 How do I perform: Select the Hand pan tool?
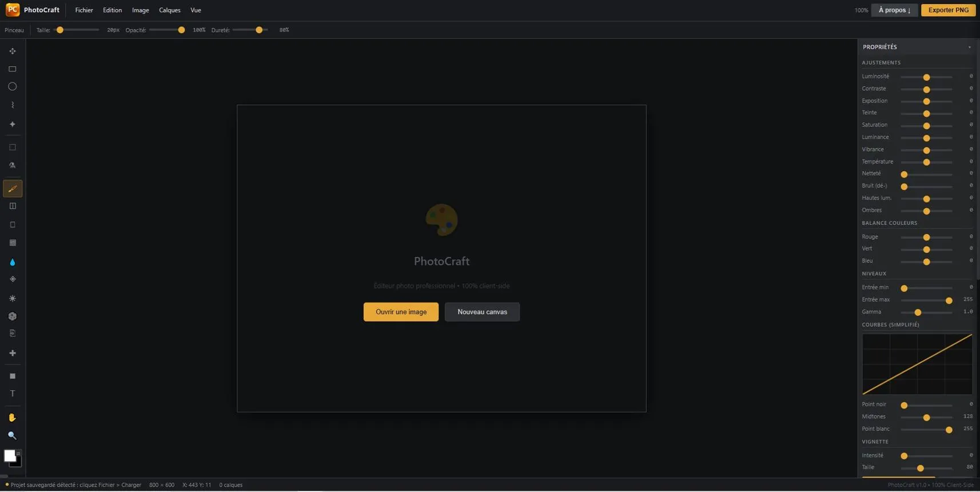[x=13, y=418]
